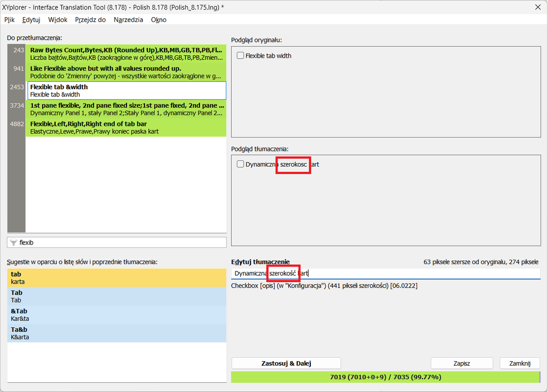Open the Przejdz do menu
Screen dimensions: 548x392
click(90, 20)
